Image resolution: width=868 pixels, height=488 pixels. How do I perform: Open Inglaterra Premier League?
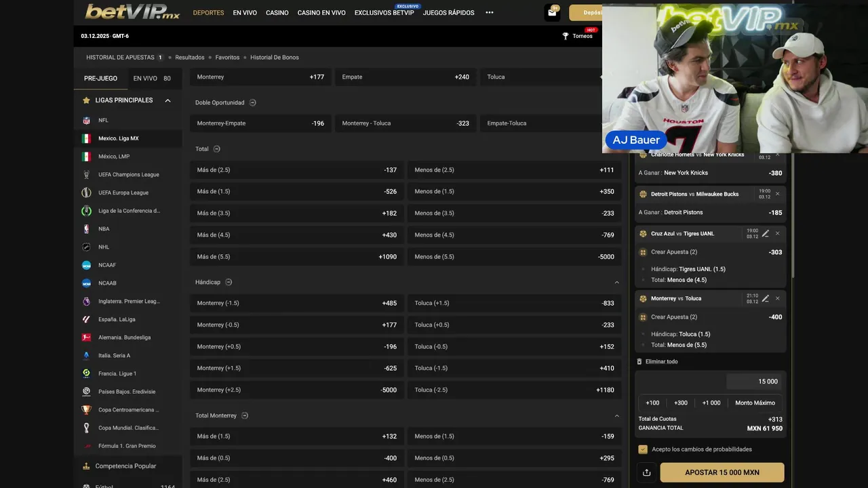tap(128, 301)
